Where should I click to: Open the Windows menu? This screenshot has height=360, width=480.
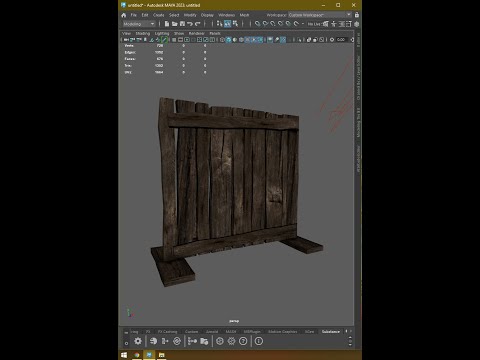[x=226, y=15]
